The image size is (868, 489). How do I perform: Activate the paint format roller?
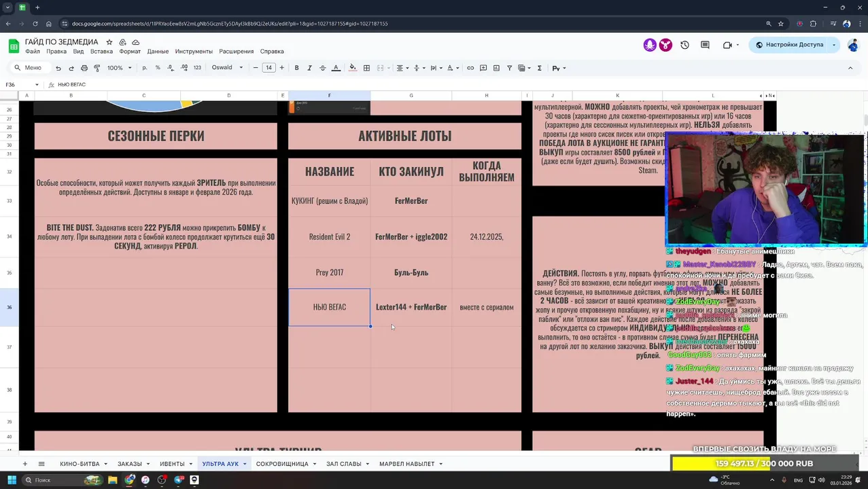click(97, 68)
